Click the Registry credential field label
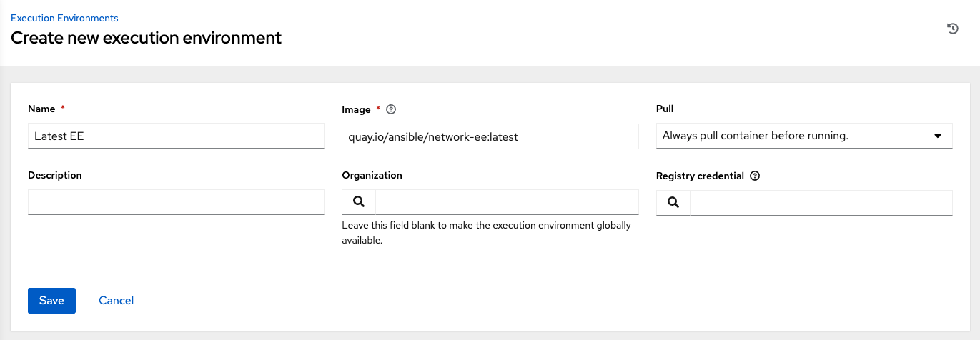Viewport: 980px width, 340px height. 700,176
